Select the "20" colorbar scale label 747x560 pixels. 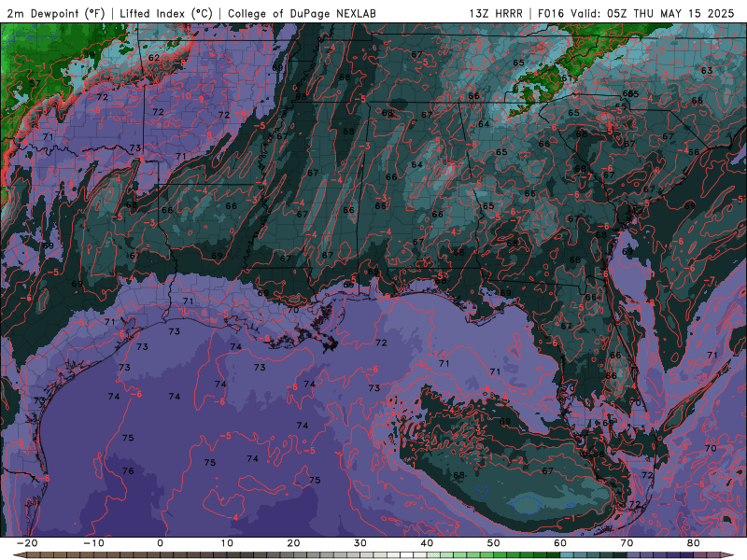(293, 543)
